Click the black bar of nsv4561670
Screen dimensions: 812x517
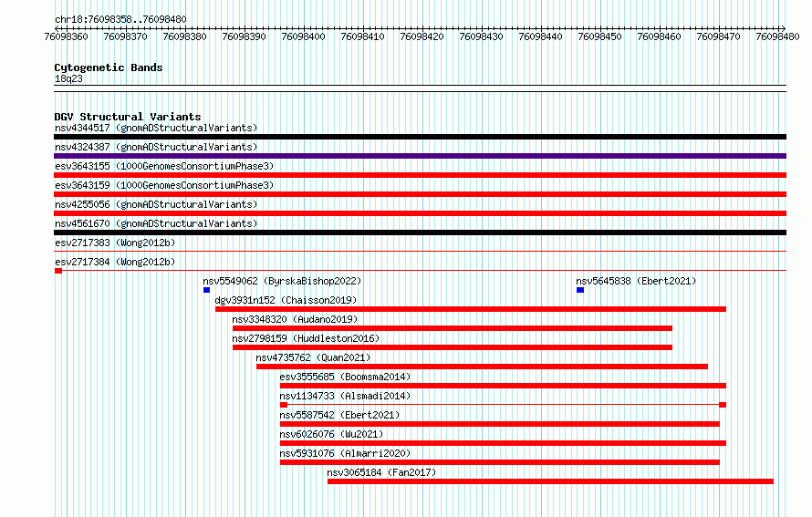coord(420,233)
